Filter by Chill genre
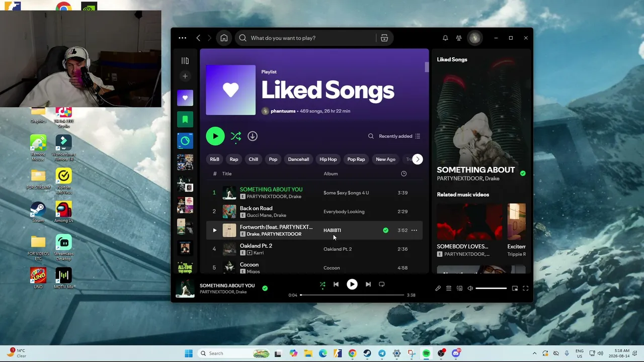 coord(253,159)
